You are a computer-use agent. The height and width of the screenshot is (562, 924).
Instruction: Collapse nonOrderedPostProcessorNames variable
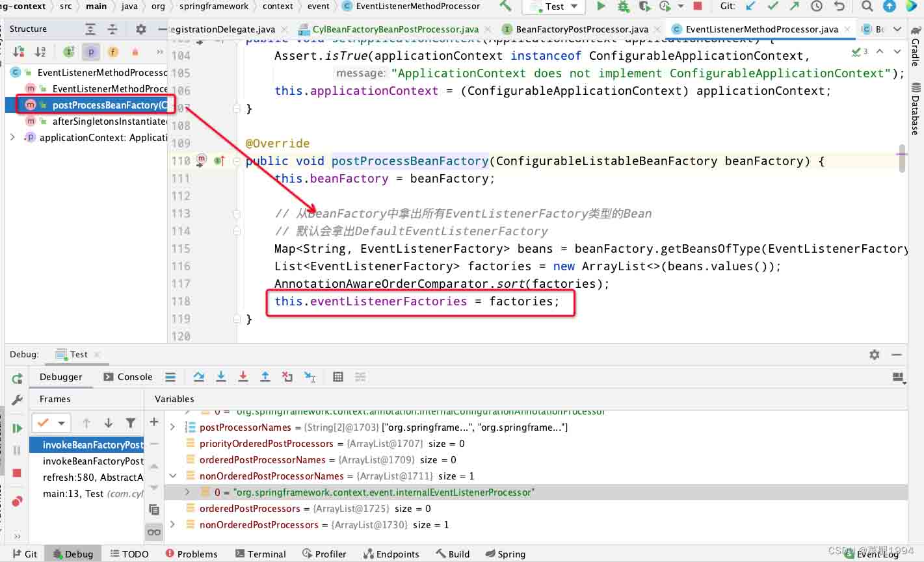pyautogui.click(x=172, y=476)
